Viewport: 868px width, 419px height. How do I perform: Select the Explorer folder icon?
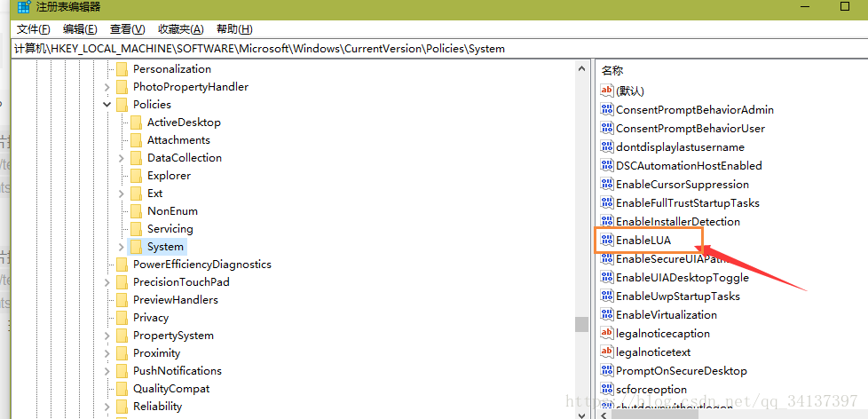pos(136,176)
